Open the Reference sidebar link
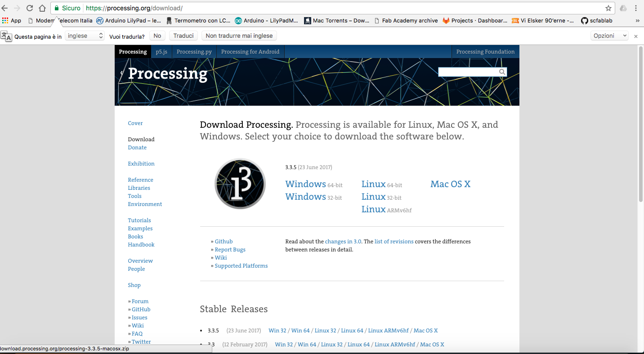Image resolution: width=644 pixels, height=354 pixels. coord(140,180)
